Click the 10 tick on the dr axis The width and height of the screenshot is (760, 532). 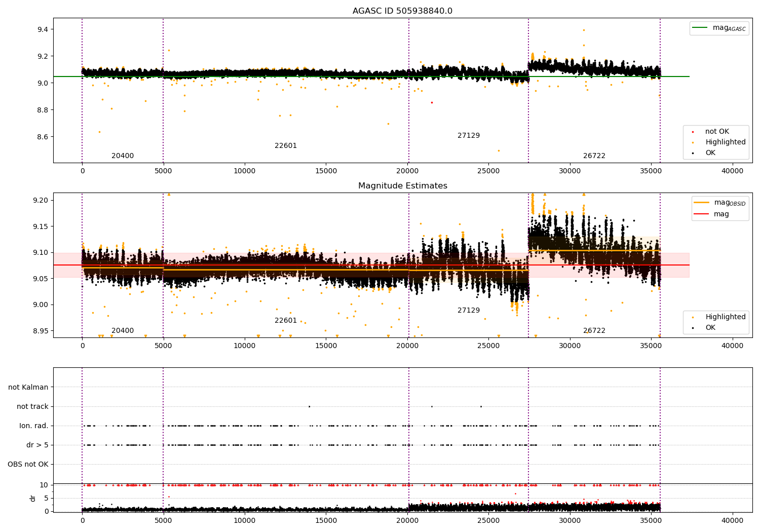click(x=44, y=485)
